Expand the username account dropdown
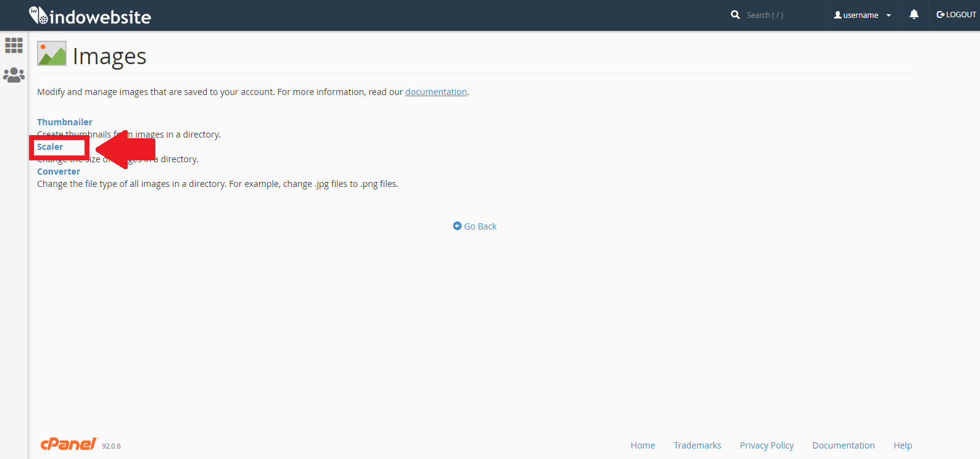980x459 pixels. pyautogui.click(x=862, y=15)
